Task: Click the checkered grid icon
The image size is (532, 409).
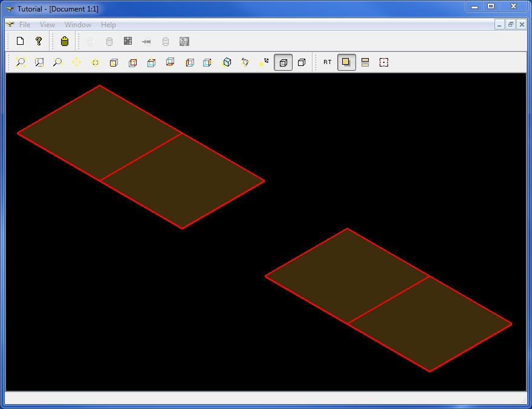Action: [128, 41]
